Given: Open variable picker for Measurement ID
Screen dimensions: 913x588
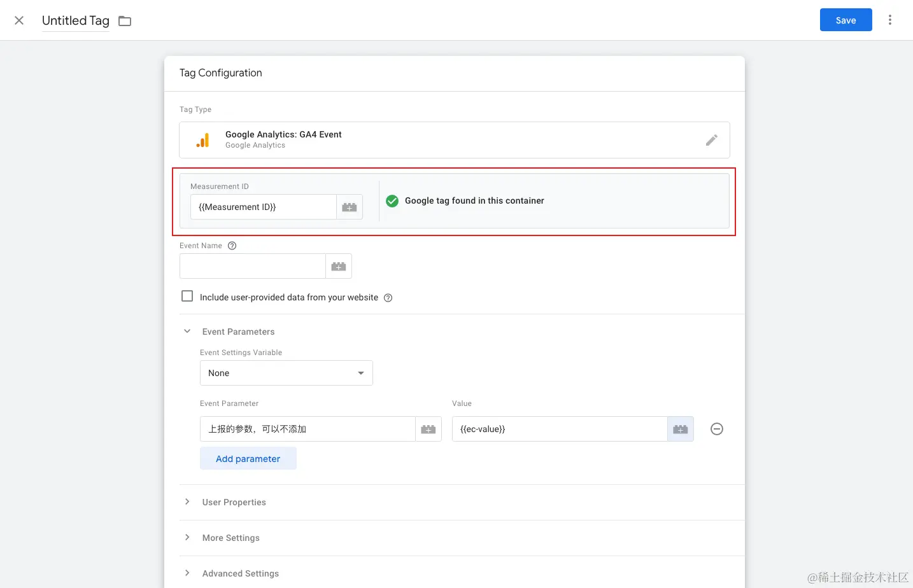Looking at the screenshot, I should click(x=350, y=207).
